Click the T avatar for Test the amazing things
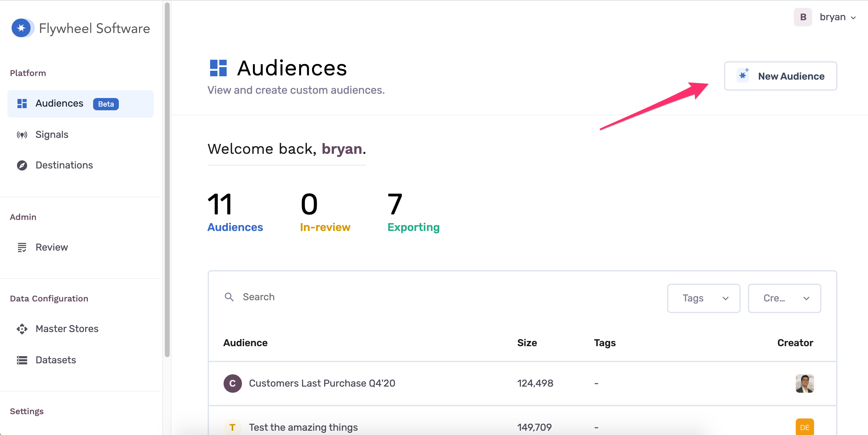 (x=232, y=427)
